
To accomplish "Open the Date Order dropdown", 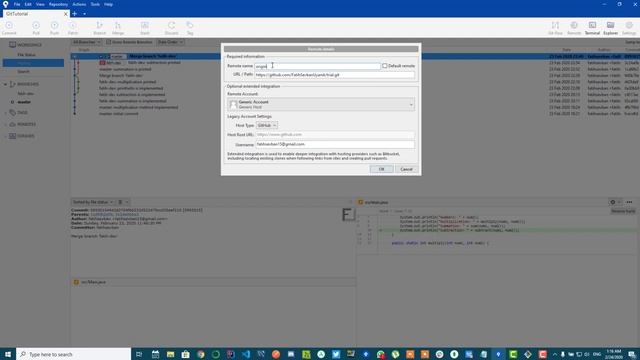I will click(x=170, y=42).
